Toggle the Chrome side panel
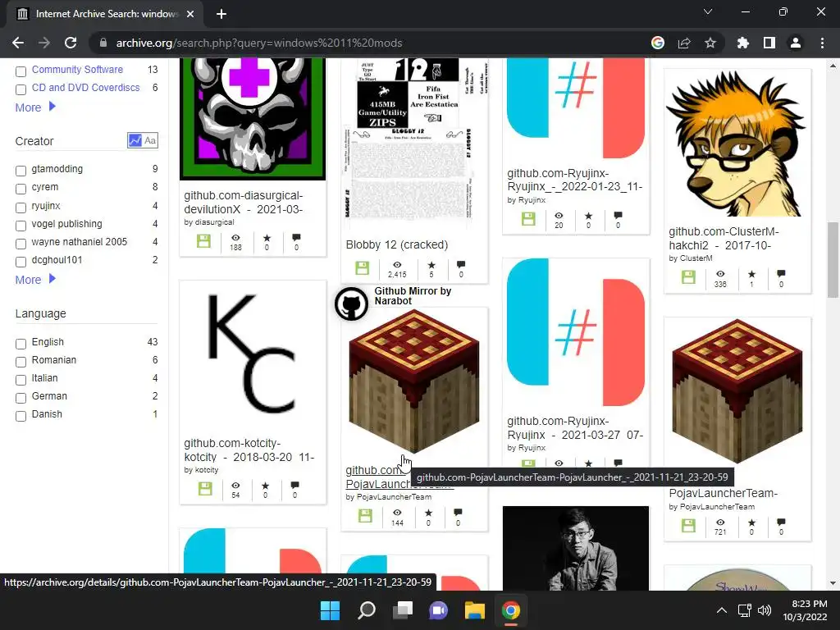The image size is (840, 630). coord(769,43)
